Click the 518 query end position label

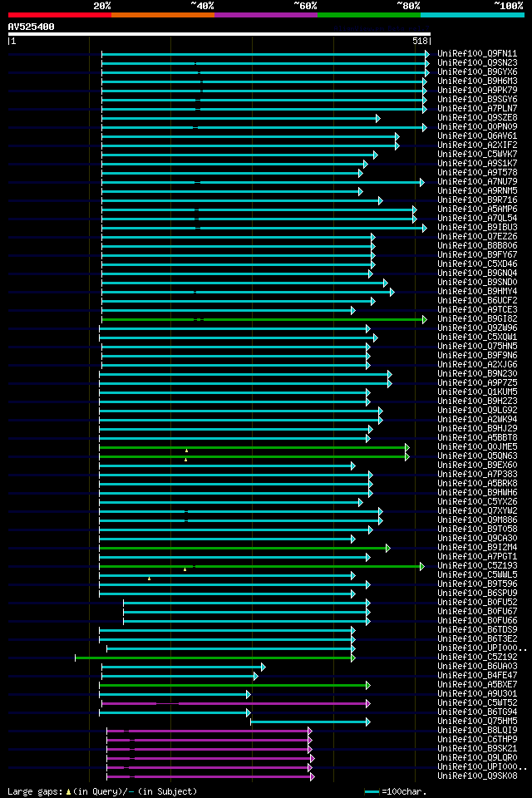point(420,42)
